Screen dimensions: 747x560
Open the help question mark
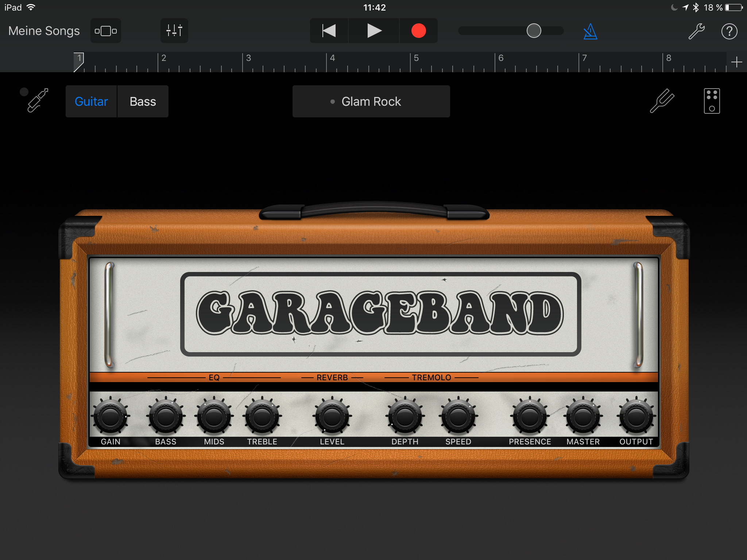(x=729, y=31)
